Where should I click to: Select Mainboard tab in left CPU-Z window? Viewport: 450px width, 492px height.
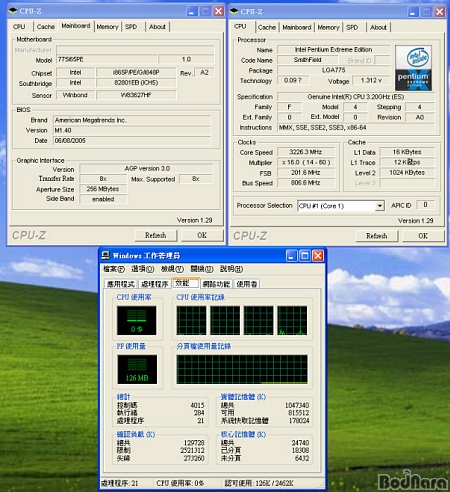point(76,26)
